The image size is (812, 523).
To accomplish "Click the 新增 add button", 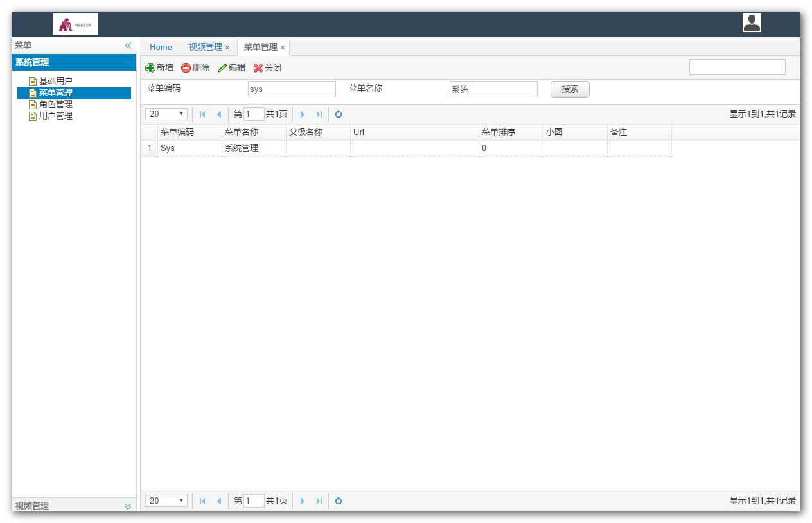I will coord(159,67).
